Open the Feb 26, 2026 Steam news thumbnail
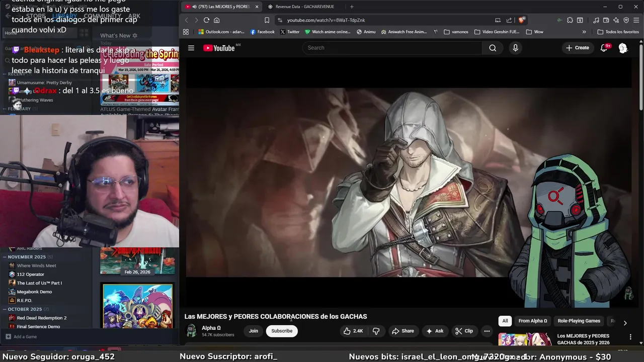 pos(137,261)
